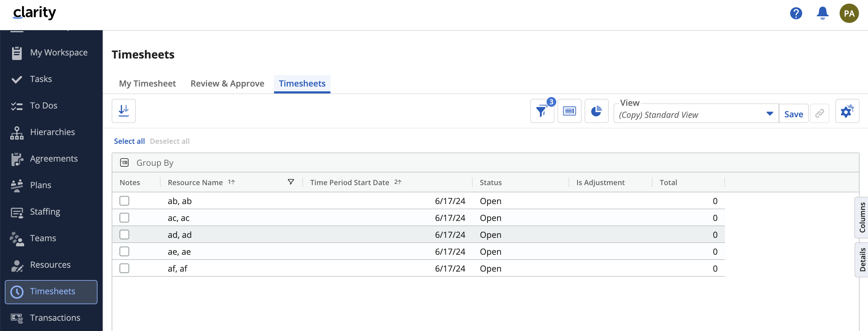Expand the Columns side panel
Image resolution: width=868 pixels, height=331 pixels.
862,218
